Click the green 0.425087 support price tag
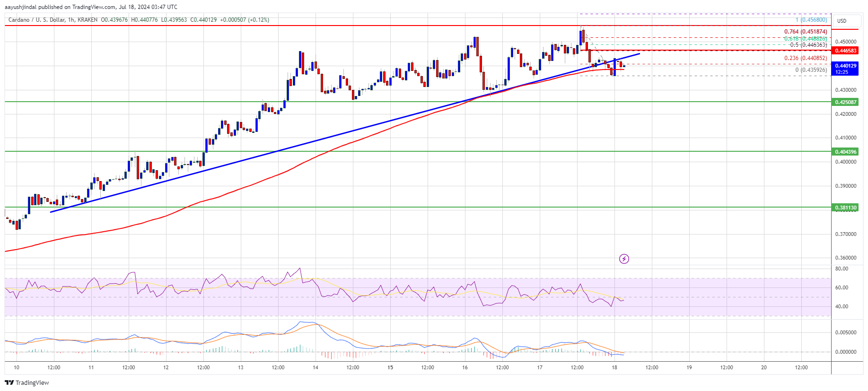 point(845,102)
